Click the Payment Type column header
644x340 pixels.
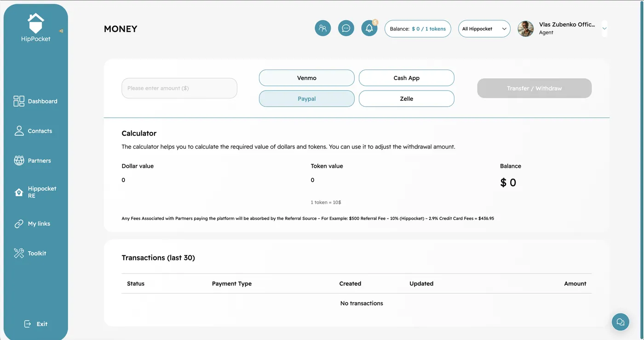(x=232, y=283)
